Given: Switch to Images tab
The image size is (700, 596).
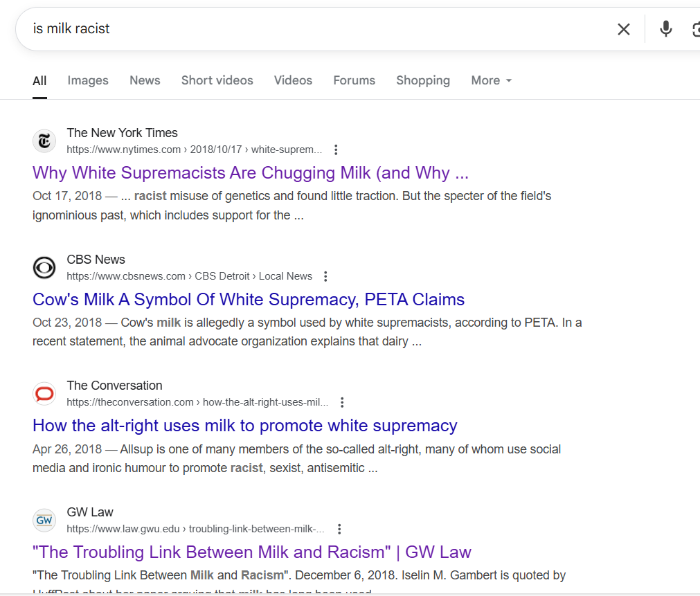Looking at the screenshot, I should 88,80.
